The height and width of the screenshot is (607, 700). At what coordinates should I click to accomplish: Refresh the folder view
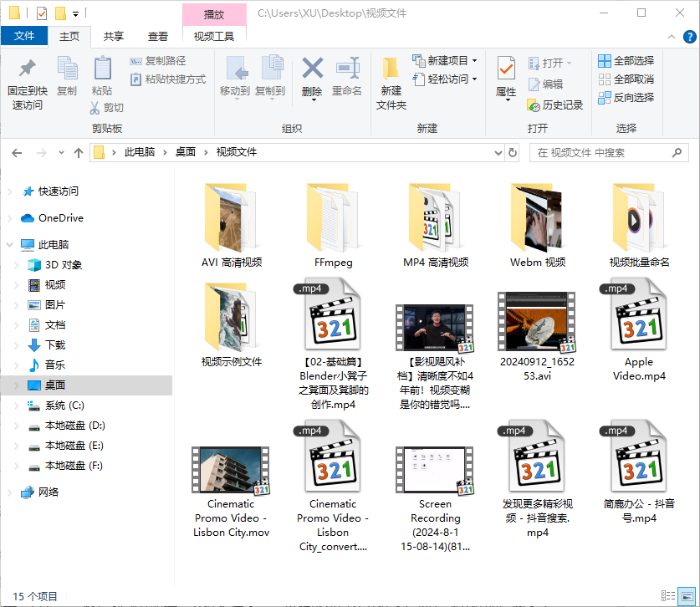512,153
